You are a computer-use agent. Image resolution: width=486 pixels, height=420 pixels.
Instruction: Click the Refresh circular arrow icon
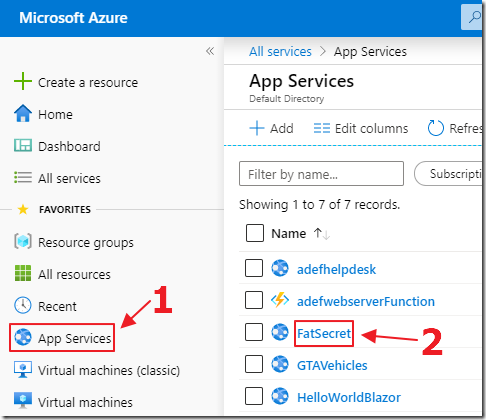(x=436, y=128)
